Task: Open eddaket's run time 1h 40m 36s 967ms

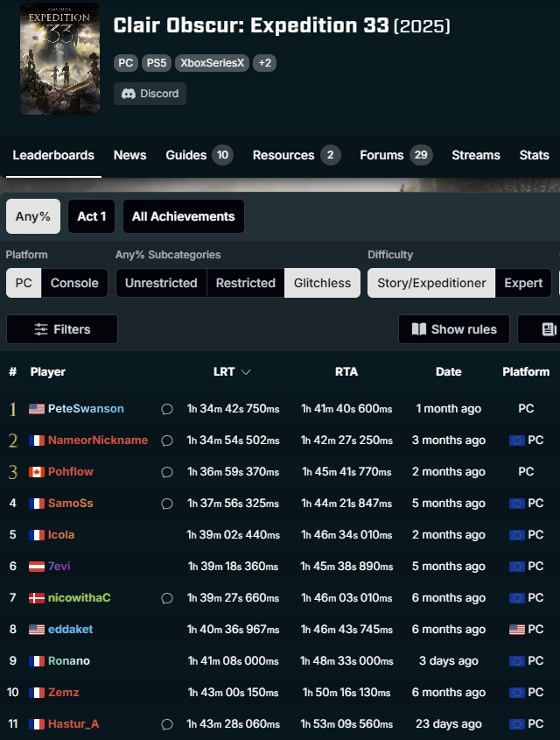Action: 233,630
